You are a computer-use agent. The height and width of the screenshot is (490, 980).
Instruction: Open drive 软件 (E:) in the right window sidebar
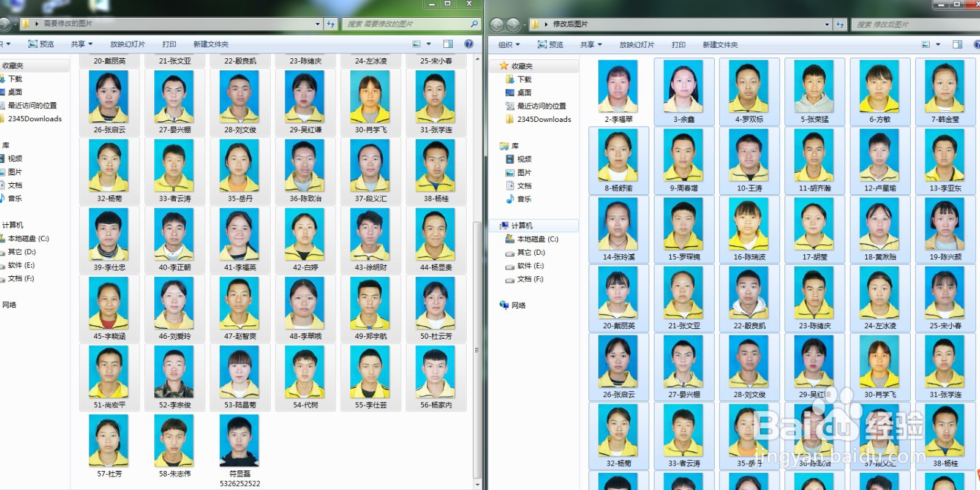(525, 266)
